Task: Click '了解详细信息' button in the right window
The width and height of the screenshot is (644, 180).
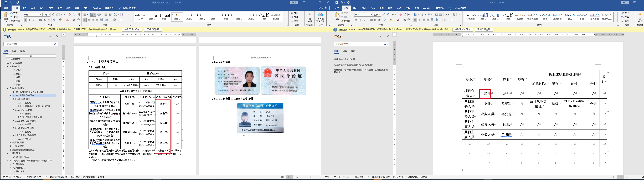Action: coord(484,29)
